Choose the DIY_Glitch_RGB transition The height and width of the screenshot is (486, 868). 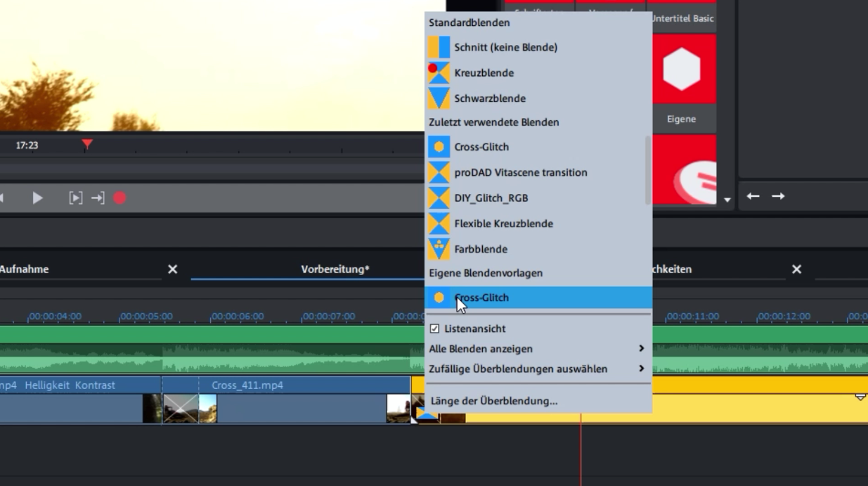492,198
